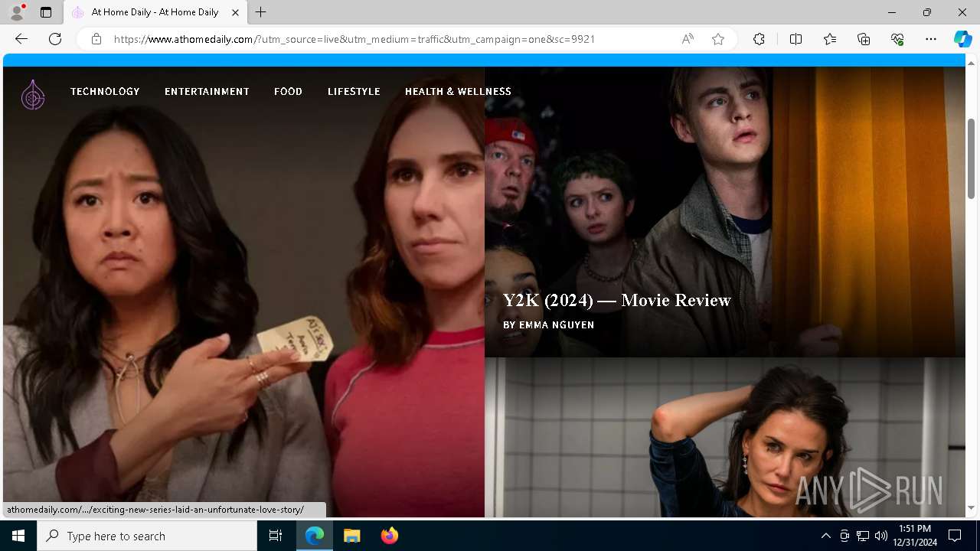Open the Entertainment section

pyautogui.click(x=207, y=91)
